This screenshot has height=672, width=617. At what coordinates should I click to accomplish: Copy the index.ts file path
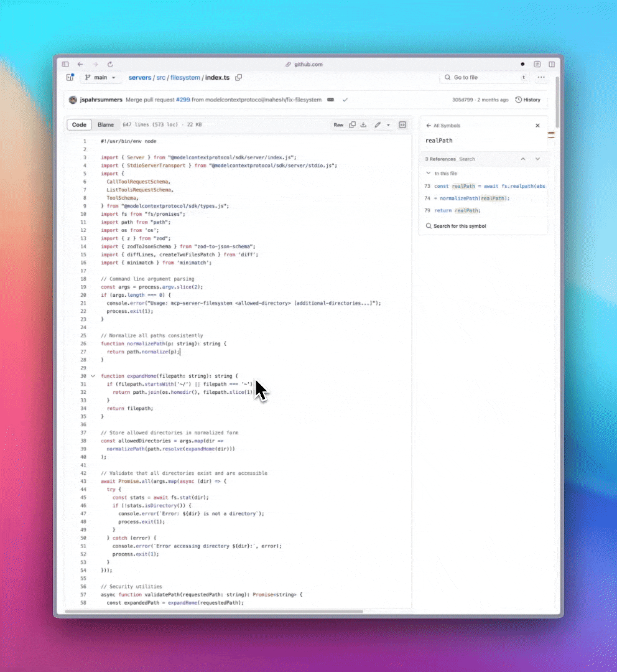[x=239, y=78]
